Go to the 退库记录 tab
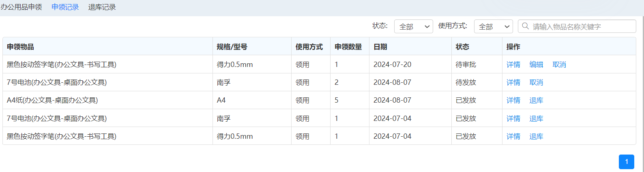This screenshot has width=644, height=172. (102, 7)
